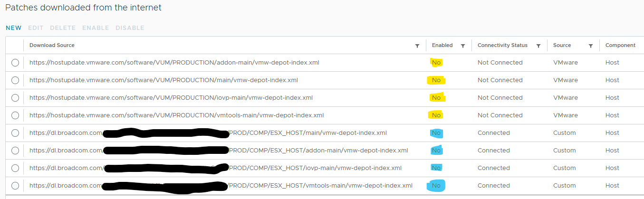The width and height of the screenshot is (644, 199).
Task: Select radio for broadcom vmtools-main depot
Action: click(15, 186)
